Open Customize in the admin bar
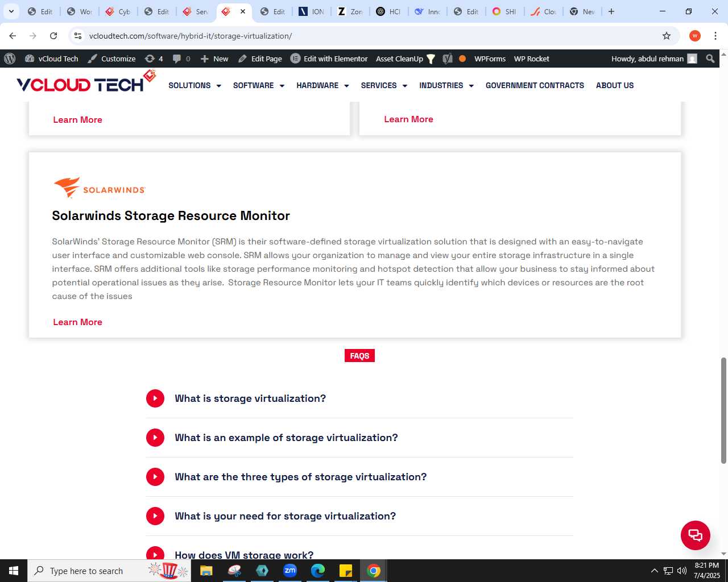 point(111,59)
